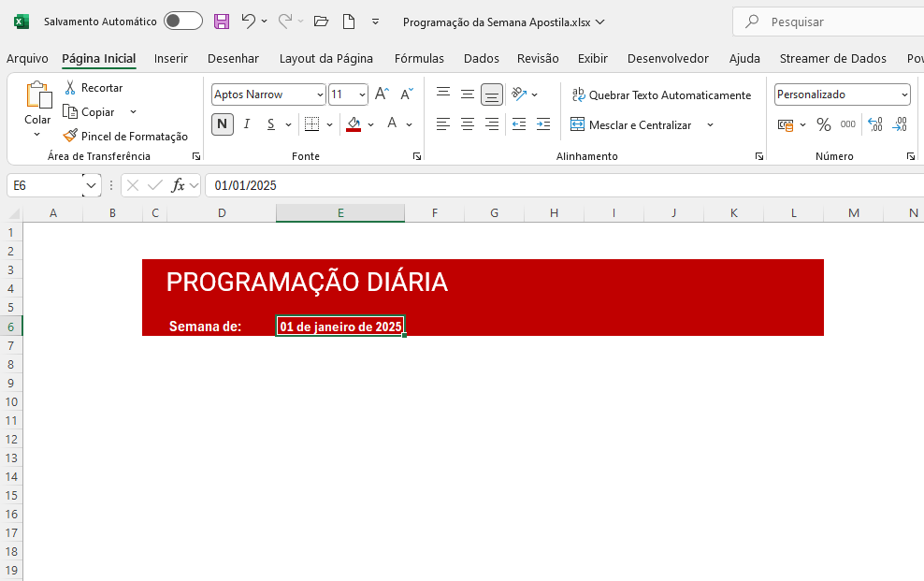This screenshot has height=581, width=924.
Task: Decrease indent
Action: (x=518, y=123)
